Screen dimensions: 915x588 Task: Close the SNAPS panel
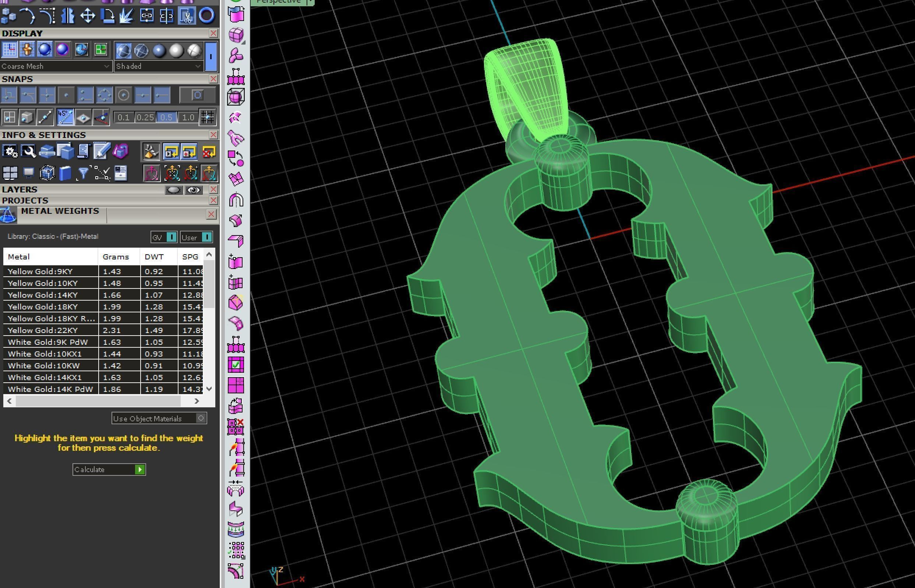coord(213,79)
